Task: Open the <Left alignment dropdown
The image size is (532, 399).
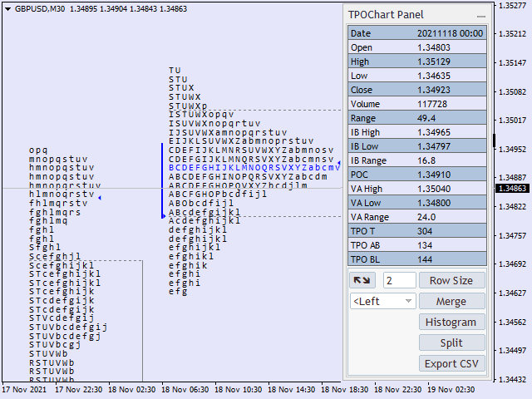Action: 382,301
